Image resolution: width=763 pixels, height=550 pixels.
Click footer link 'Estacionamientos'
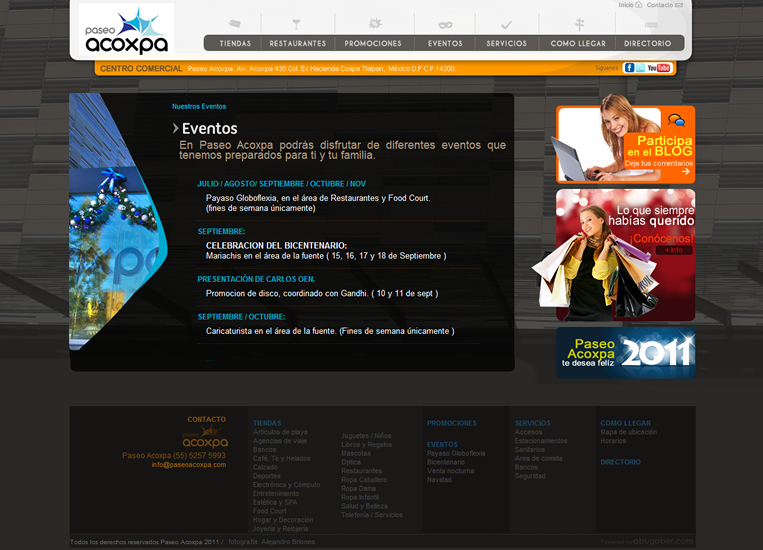tap(541, 440)
